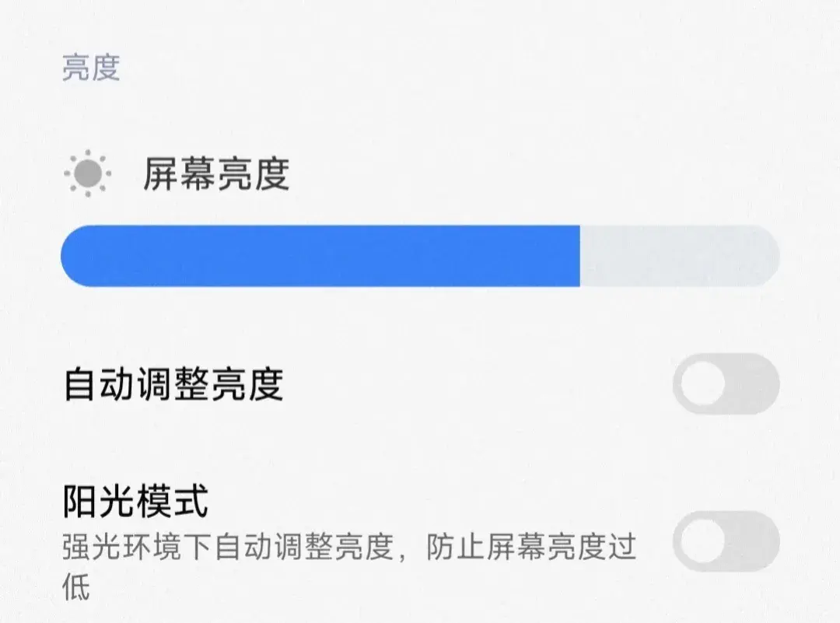
Task: Click the sun icon beside 屏幕亮度
Action: 88,173
